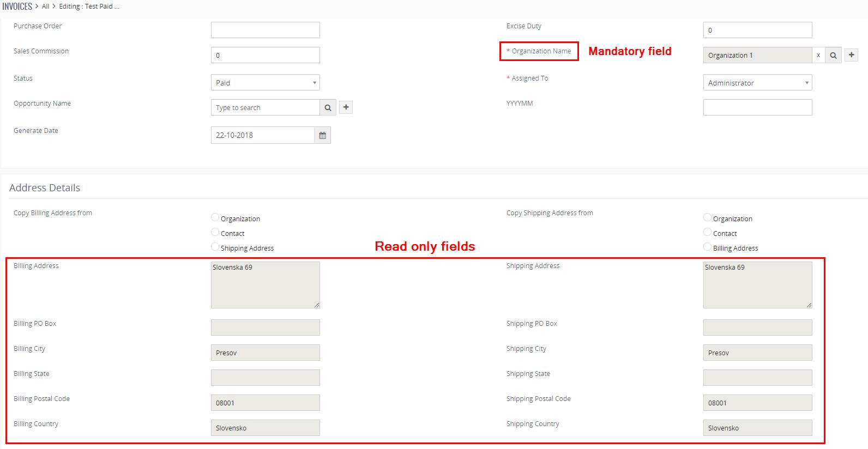Click the Purchase Order input field
The width and height of the screenshot is (868, 449).
tap(265, 30)
